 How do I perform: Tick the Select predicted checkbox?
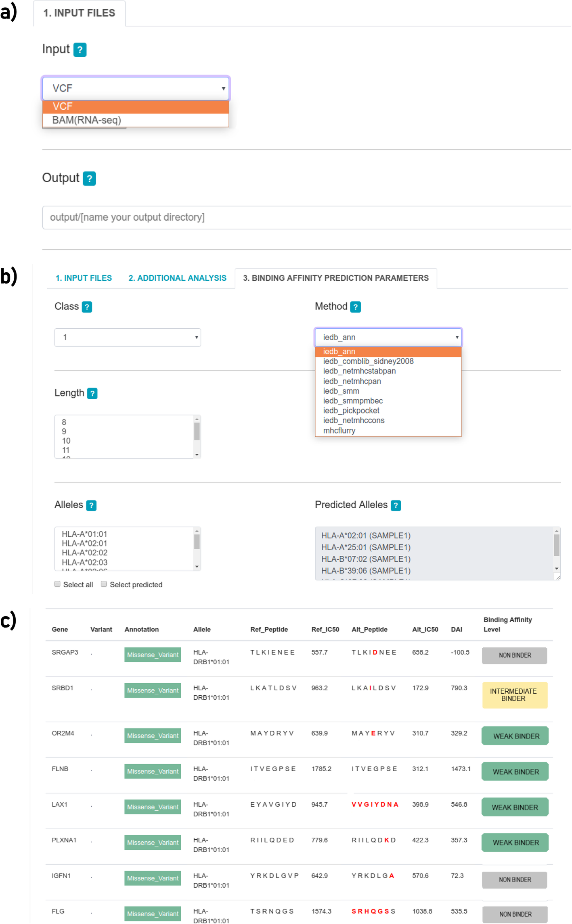104,584
